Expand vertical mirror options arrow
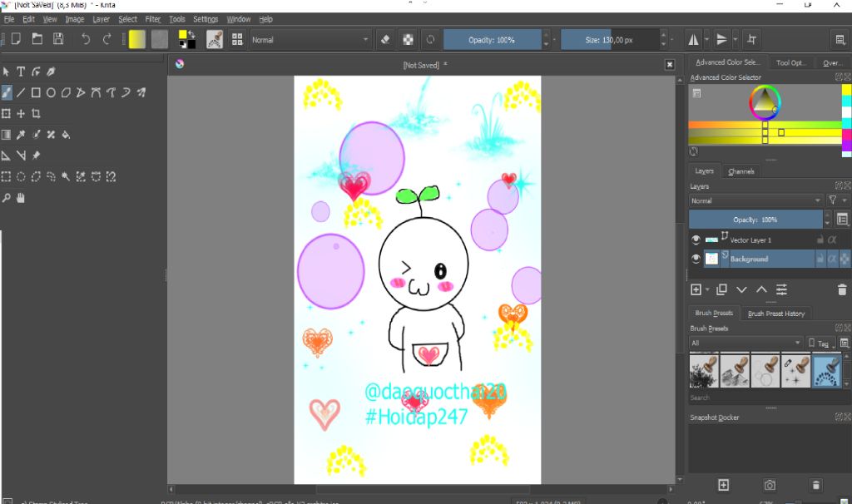 pos(735,40)
